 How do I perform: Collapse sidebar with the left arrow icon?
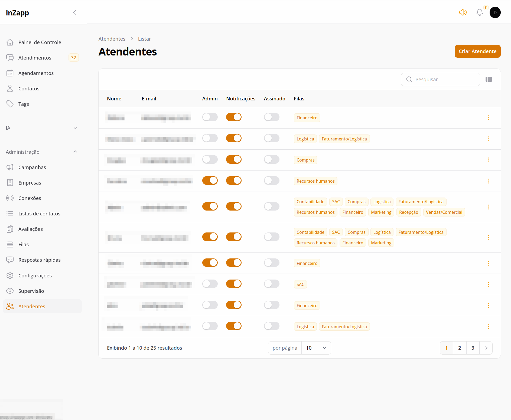click(x=75, y=13)
